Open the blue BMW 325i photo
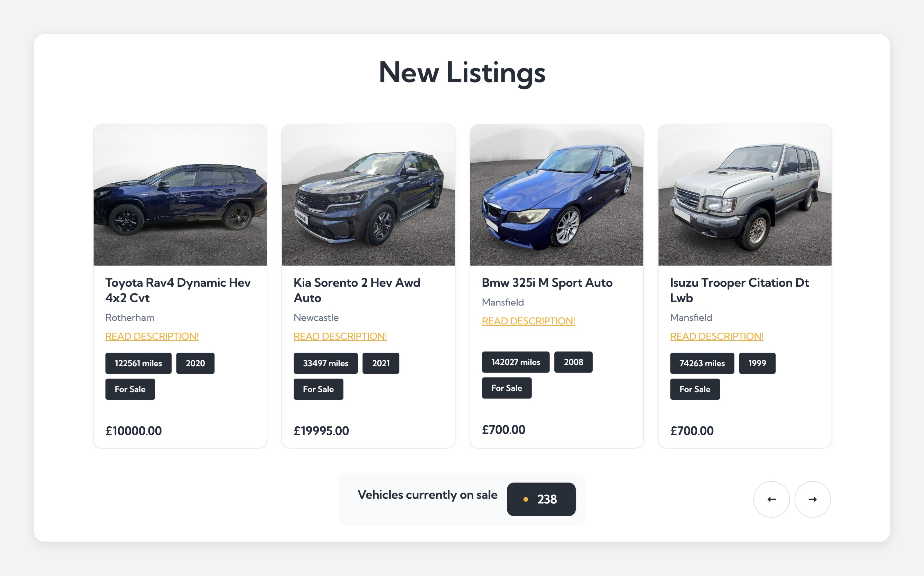 (556, 195)
